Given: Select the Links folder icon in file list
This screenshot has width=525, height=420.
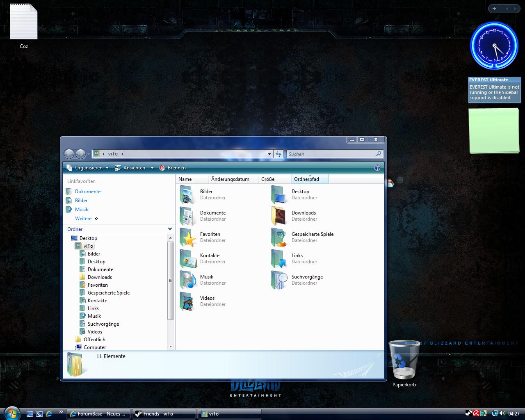Looking at the screenshot, I should [x=279, y=258].
